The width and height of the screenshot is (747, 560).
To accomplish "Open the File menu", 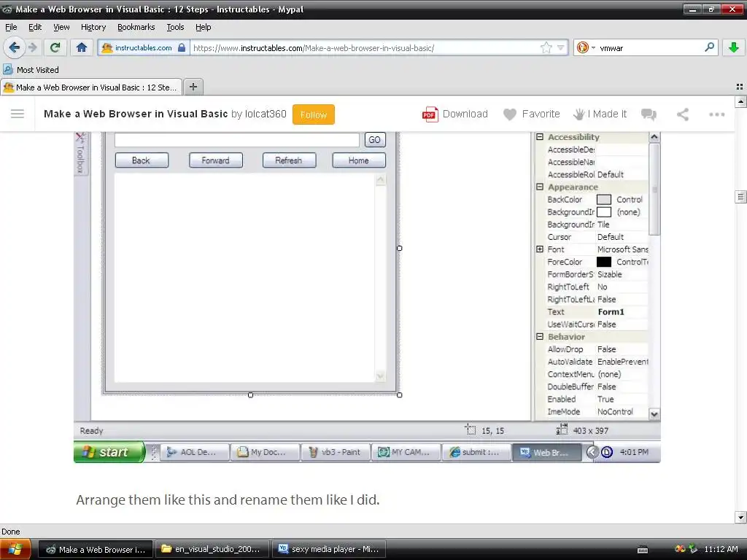I will click(x=11, y=27).
